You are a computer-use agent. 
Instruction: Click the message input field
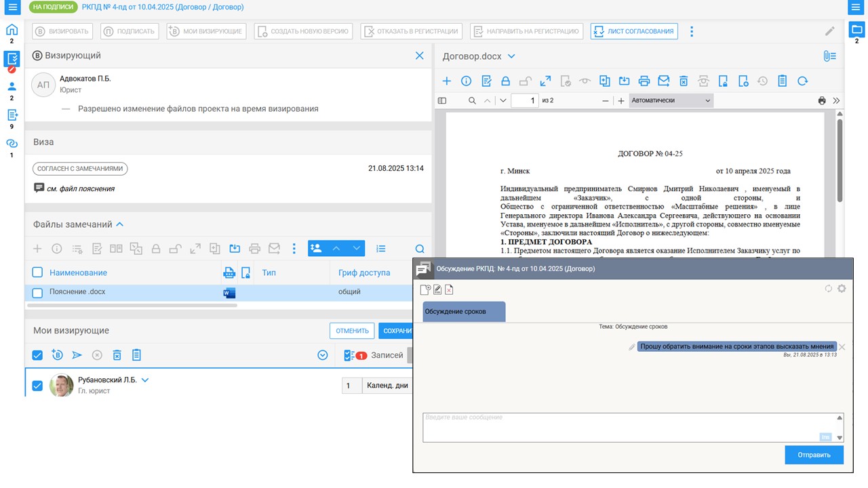tap(624, 427)
